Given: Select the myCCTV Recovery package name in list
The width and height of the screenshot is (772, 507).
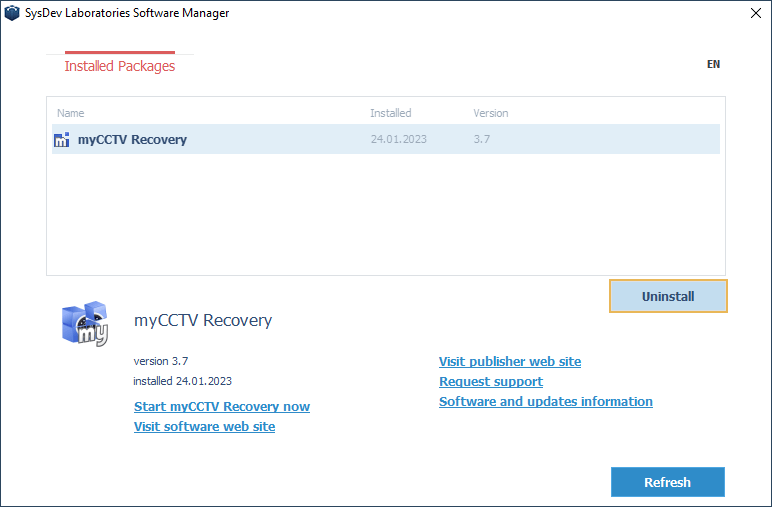Looking at the screenshot, I should pos(132,140).
